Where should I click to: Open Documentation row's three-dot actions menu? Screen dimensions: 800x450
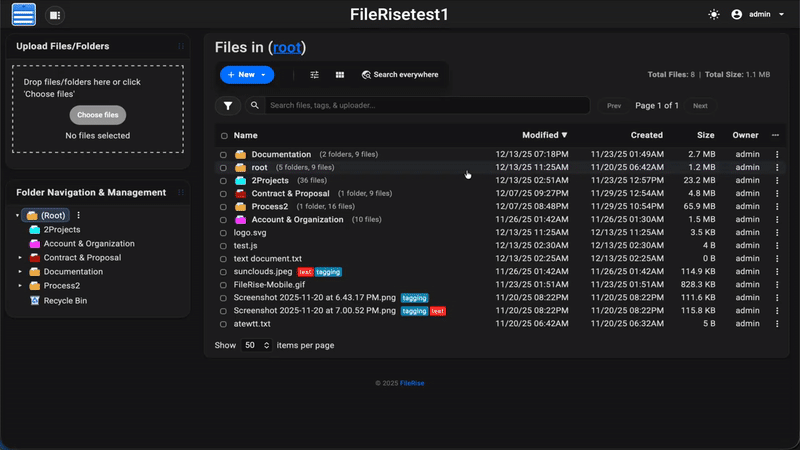tap(777, 154)
